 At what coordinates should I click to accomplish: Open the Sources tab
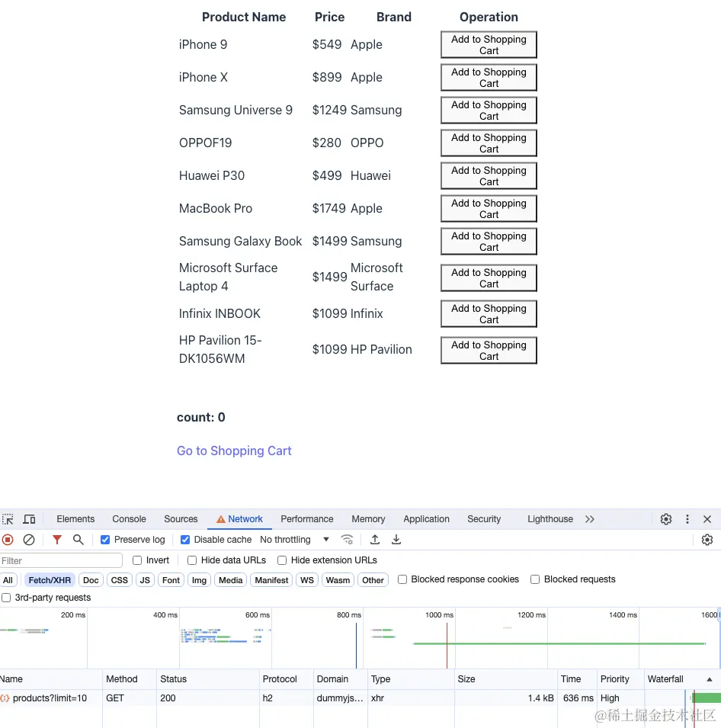181,519
